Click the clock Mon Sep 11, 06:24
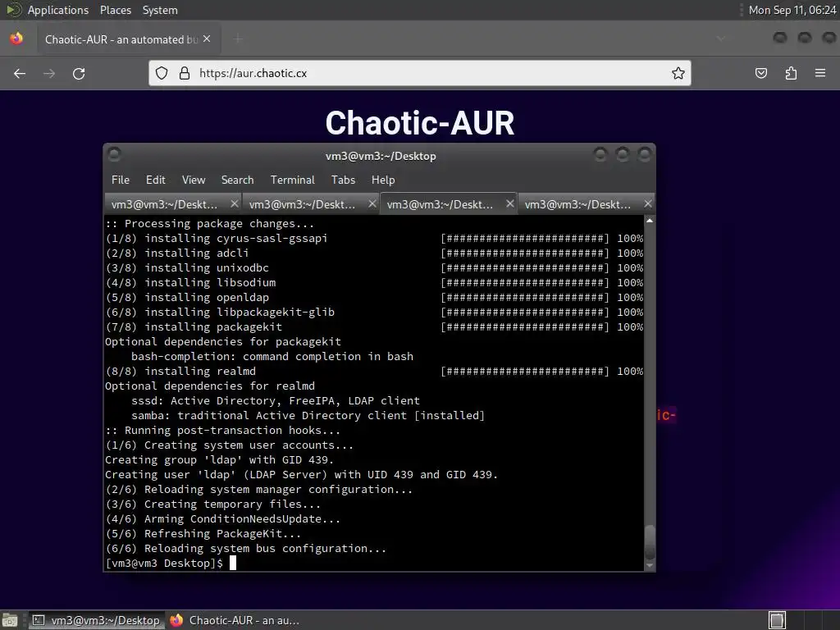Screen dimensions: 840x630 (x=792, y=10)
